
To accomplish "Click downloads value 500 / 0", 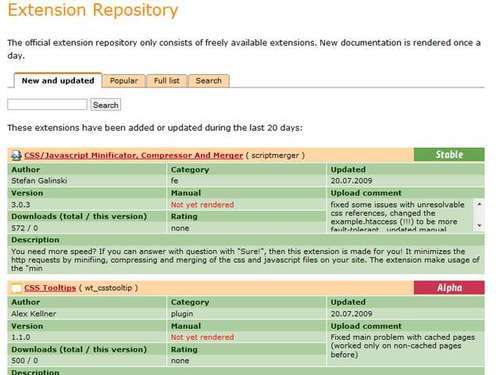I will (25, 361).
